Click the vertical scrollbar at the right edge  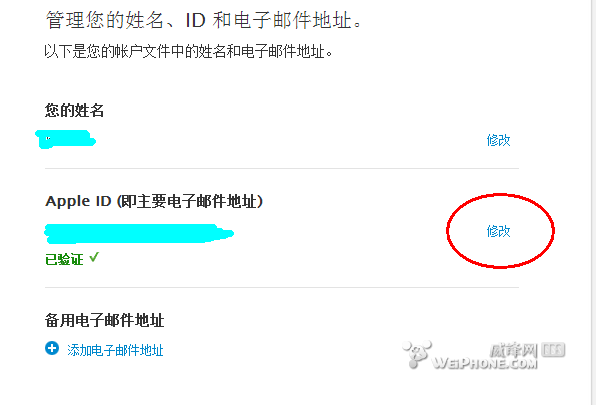[x=593, y=202]
